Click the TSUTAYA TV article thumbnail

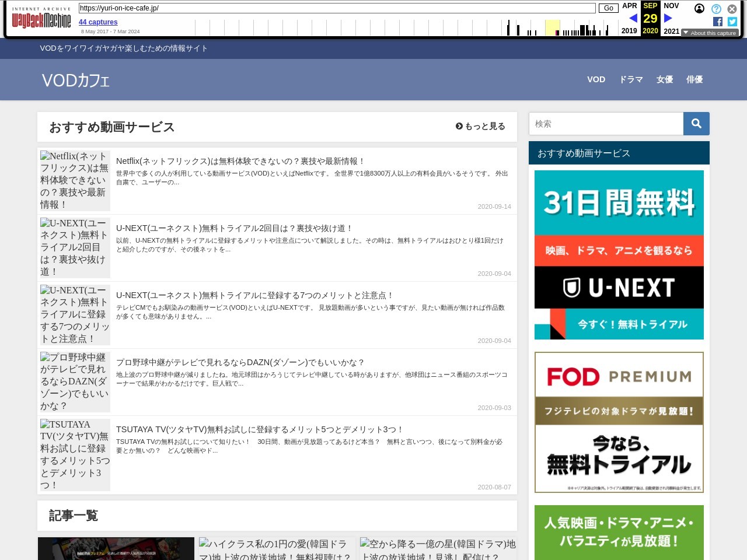[75, 455]
